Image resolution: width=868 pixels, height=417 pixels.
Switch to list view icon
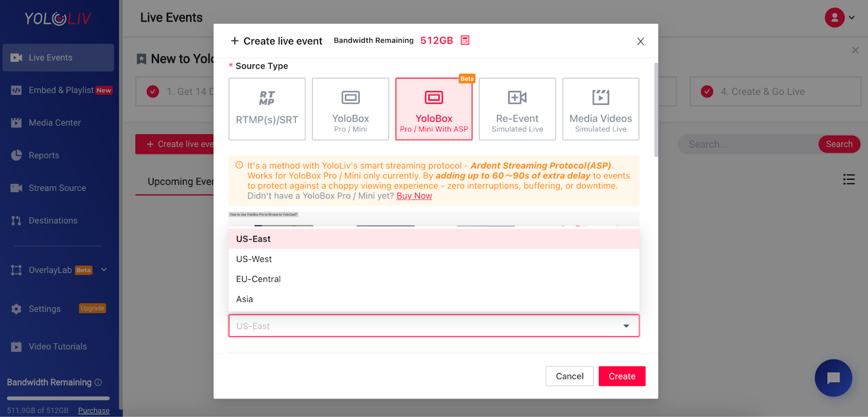849,179
